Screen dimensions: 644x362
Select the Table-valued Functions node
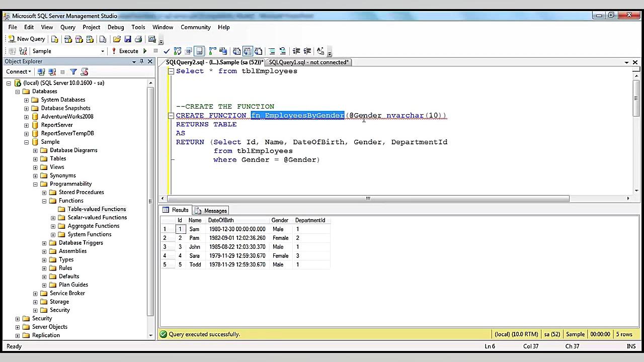coord(97,209)
